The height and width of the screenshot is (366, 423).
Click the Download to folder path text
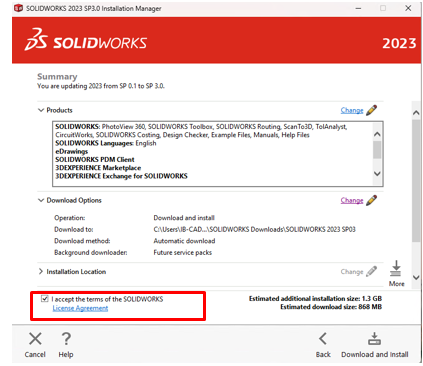(254, 229)
